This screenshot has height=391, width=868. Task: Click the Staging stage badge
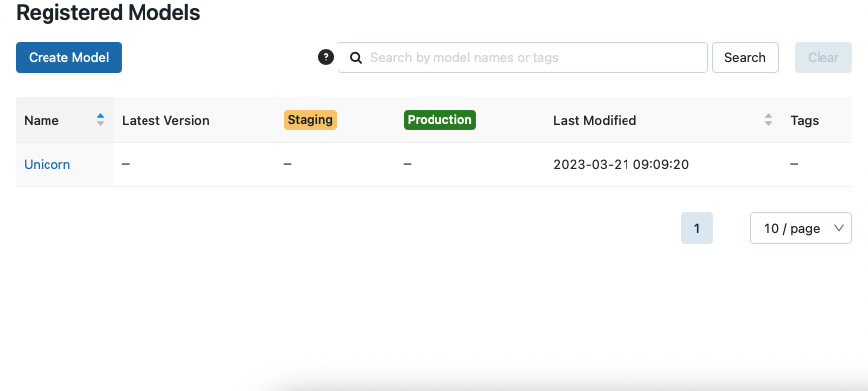[310, 120]
